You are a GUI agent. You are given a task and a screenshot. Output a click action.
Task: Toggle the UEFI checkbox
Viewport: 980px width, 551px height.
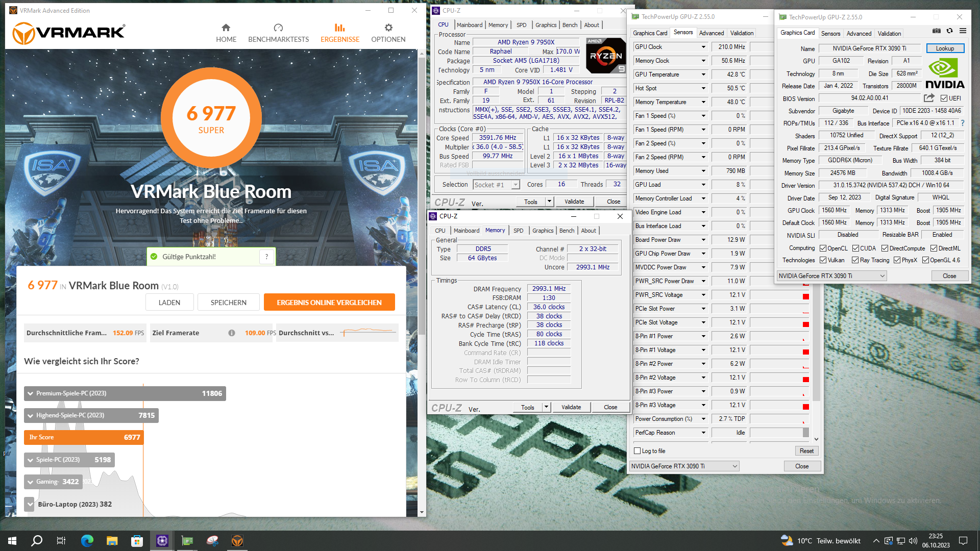coord(944,98)
